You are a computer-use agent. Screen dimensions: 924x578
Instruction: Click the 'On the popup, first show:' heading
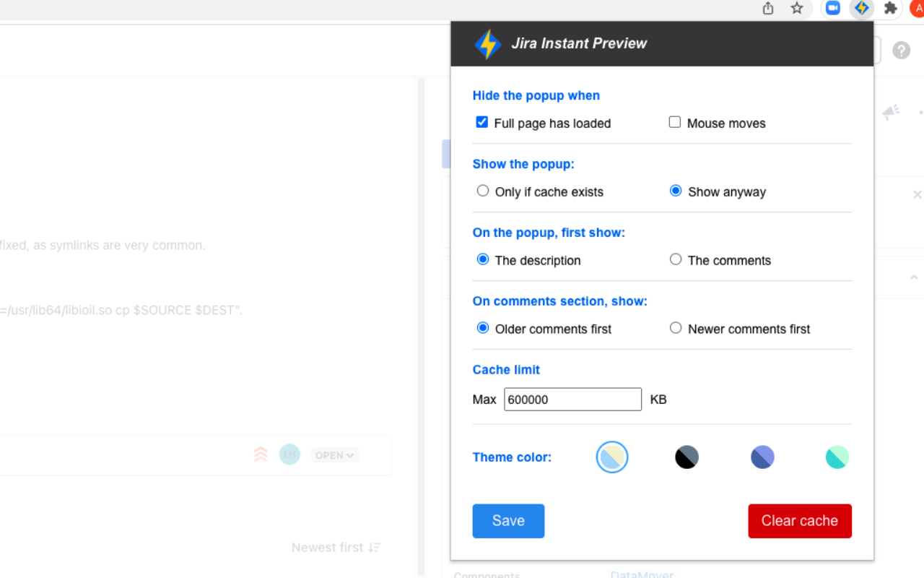click(x=549, y=233)
